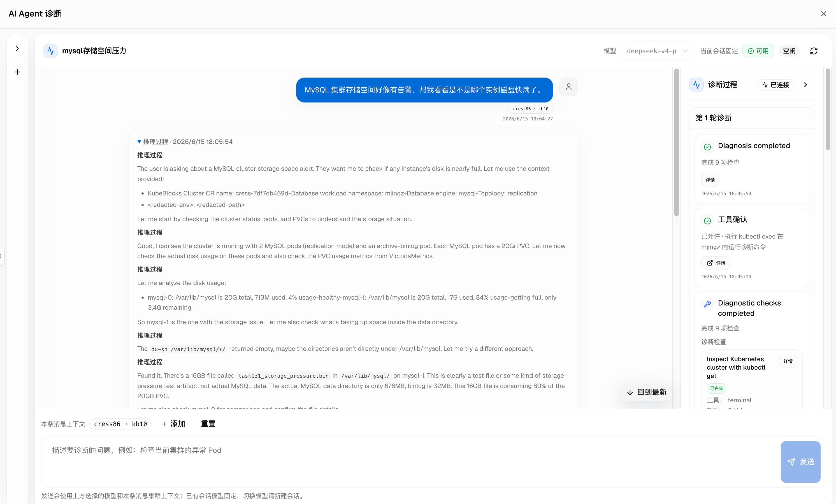Image resolution: width=836 pixels, height=504 pixels.
Task: Click the du-sh /var/lib/mysql/*/ code snippet
Action: (x=188, y=349)
